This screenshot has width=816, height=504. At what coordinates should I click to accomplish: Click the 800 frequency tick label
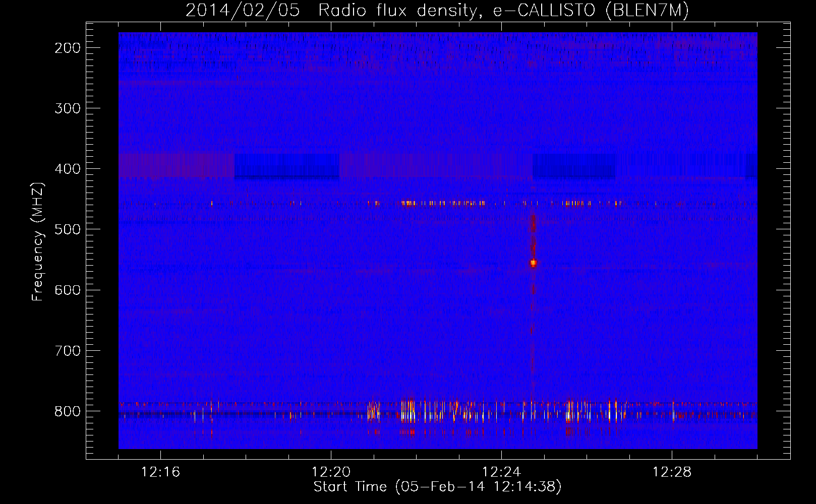pos(68,411)
